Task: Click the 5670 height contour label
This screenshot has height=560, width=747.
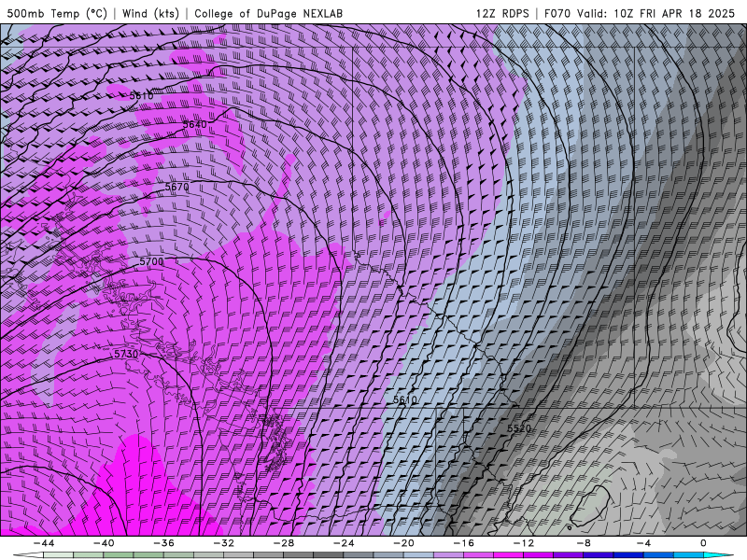Action: tap(176, 187)
